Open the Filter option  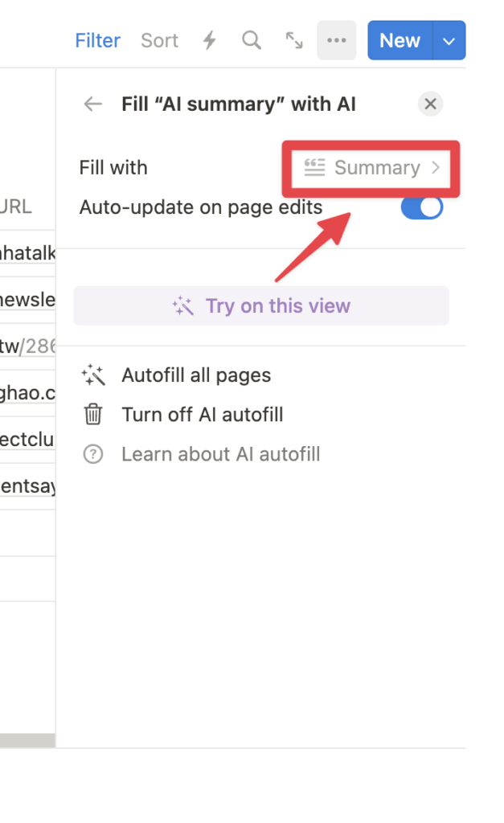97,40
